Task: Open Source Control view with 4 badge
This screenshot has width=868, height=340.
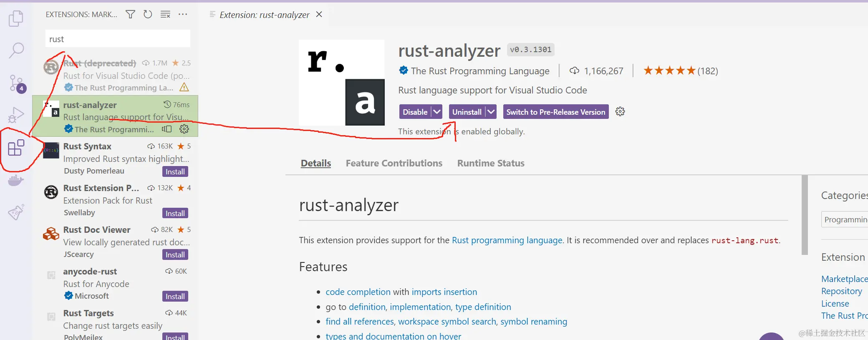Action: click(x=17, y=83)
